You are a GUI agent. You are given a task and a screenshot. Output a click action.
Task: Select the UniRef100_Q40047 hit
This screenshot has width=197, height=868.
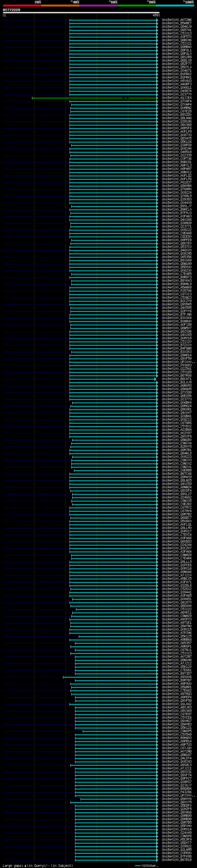(x=176, y=413)
